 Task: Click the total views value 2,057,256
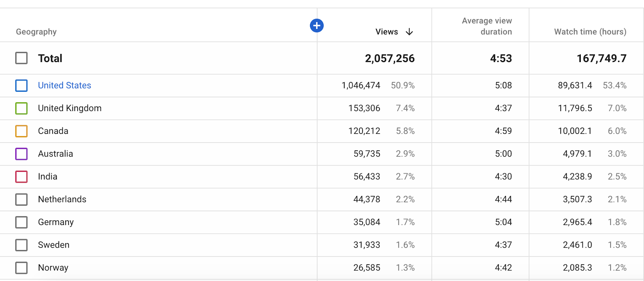coord(390,58)
